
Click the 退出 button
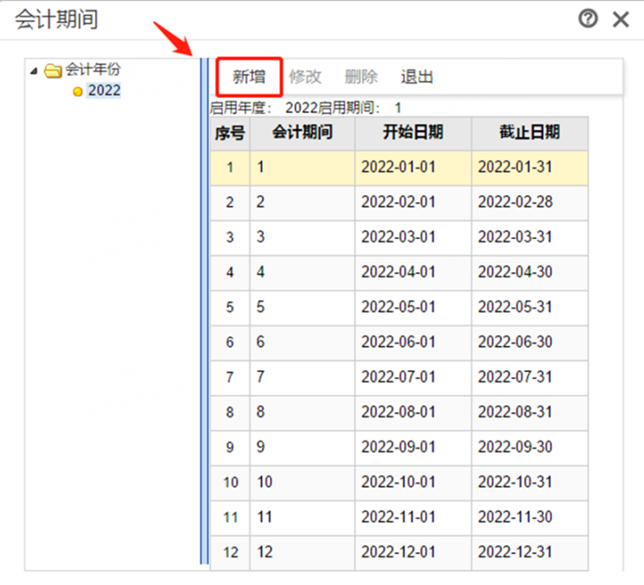(417, 77)
